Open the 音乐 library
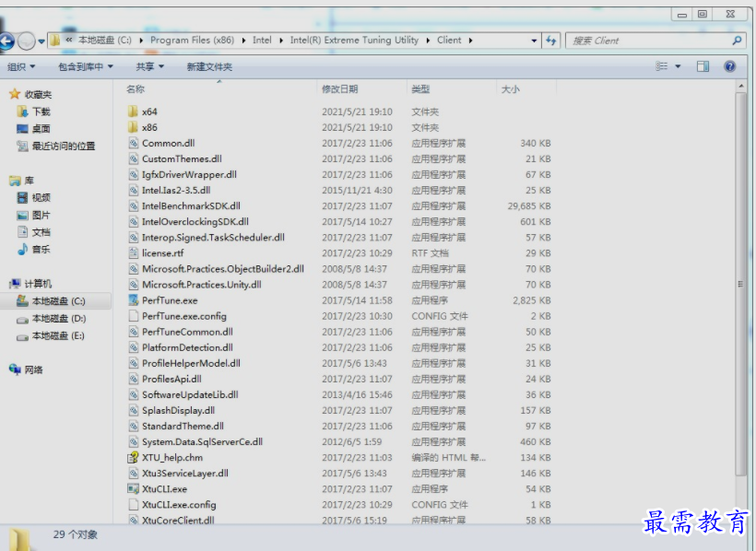756x551 pixels. click(41, 249)
